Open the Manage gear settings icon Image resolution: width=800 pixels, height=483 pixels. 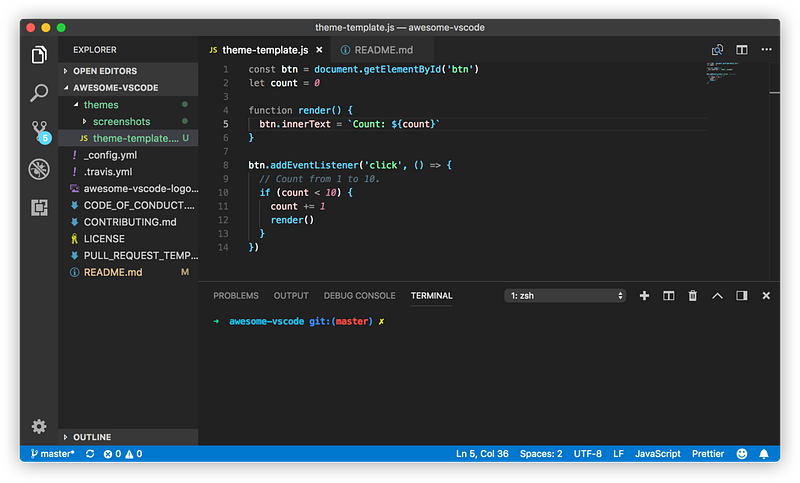39,427
